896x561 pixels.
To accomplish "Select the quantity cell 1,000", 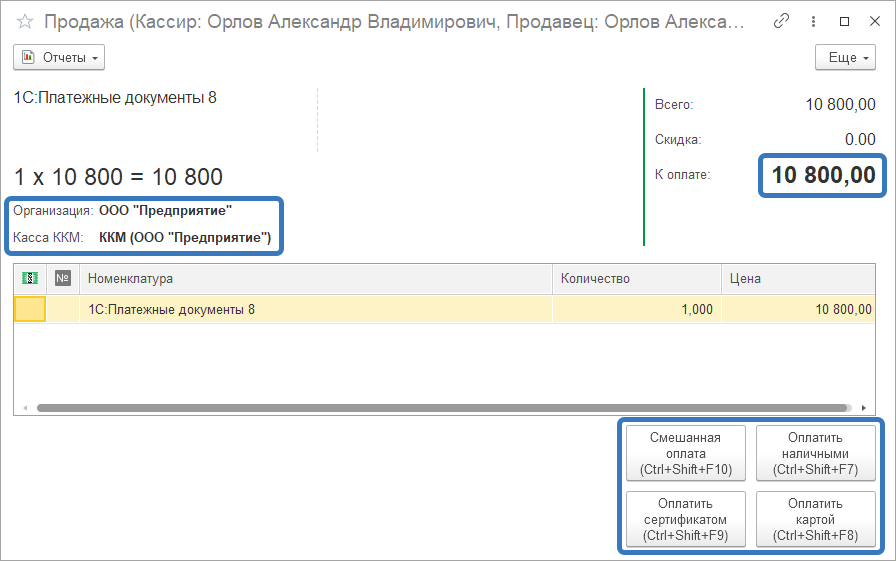I will [637, 310].
